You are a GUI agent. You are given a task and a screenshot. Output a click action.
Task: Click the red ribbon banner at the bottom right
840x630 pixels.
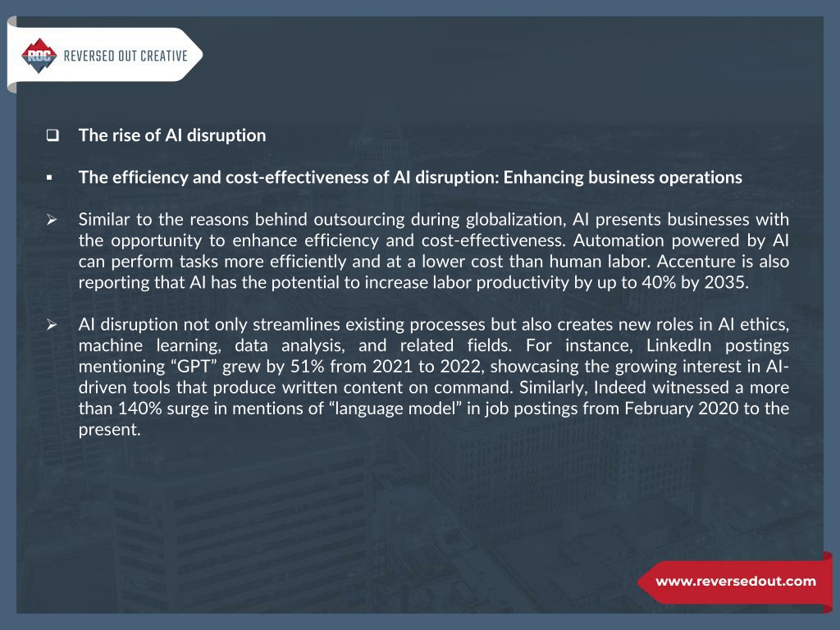click(x=735, y=582)
